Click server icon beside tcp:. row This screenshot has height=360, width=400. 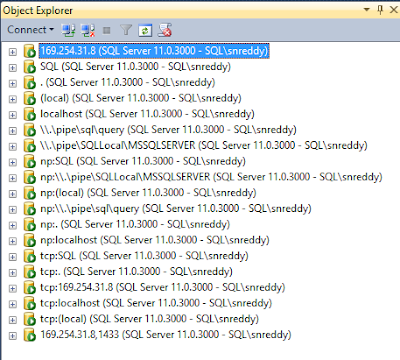click(29, 272)
